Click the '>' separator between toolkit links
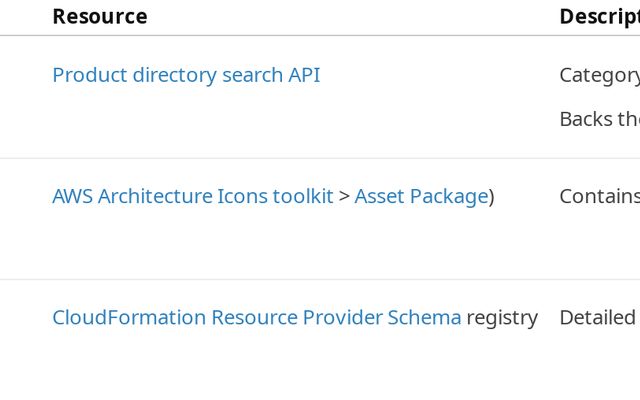 click(x=344, y=196)
